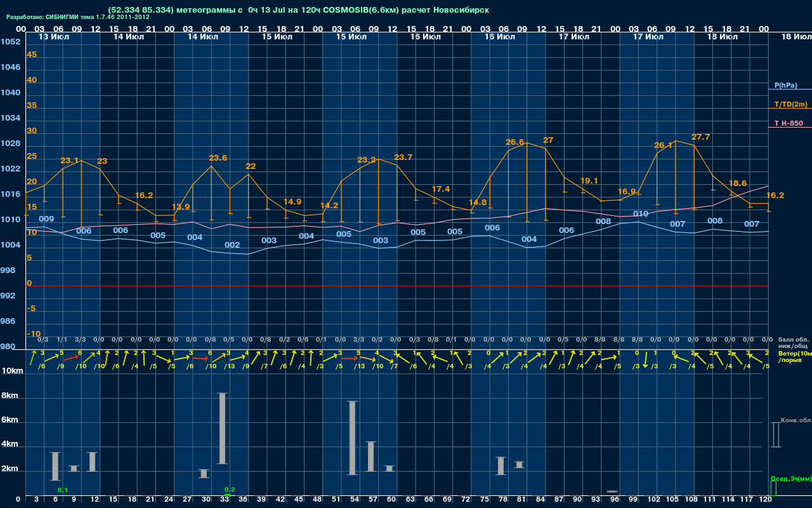Click the 23.7 temperature value

pyautogui.click(x=403, y=157)
